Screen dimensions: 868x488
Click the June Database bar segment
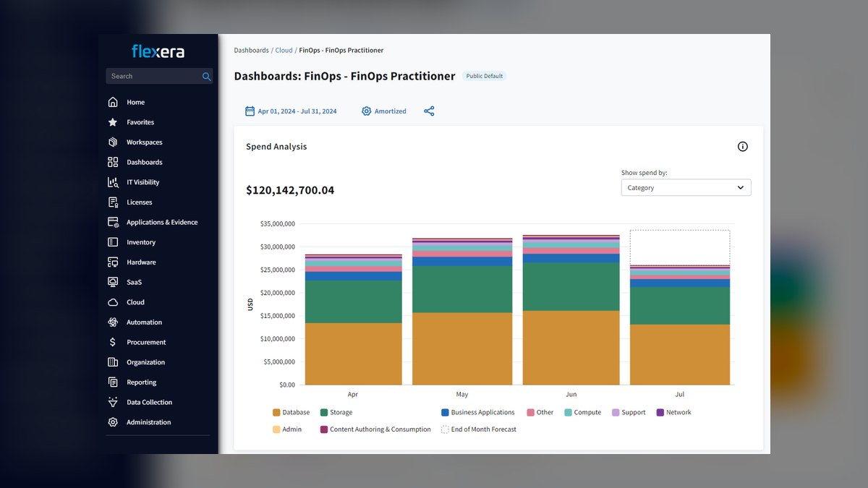[571, 348]
